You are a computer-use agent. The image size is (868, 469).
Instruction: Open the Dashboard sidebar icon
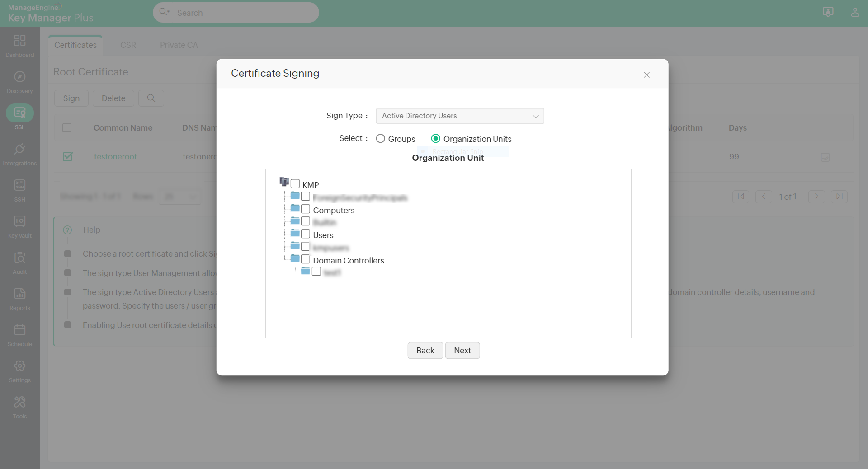(20, 41)
